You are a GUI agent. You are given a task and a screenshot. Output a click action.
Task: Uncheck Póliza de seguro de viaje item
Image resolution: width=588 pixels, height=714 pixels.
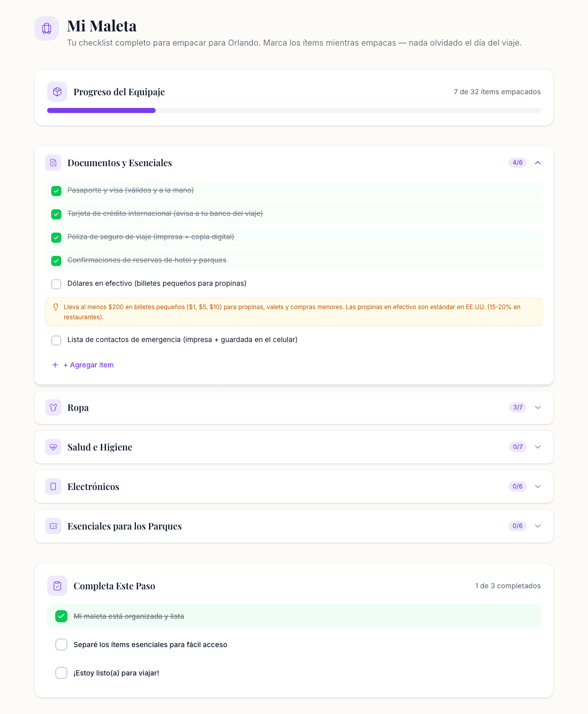coord(56,237)
